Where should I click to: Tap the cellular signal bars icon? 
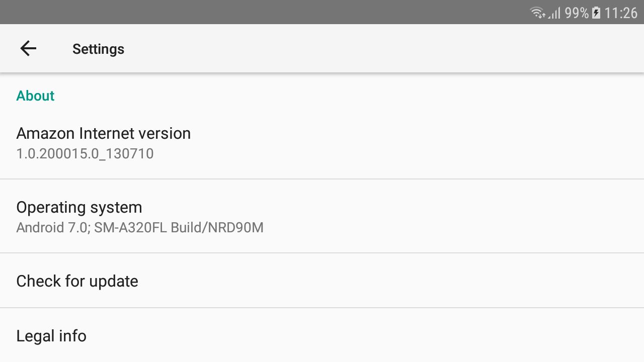pos(554,13)
